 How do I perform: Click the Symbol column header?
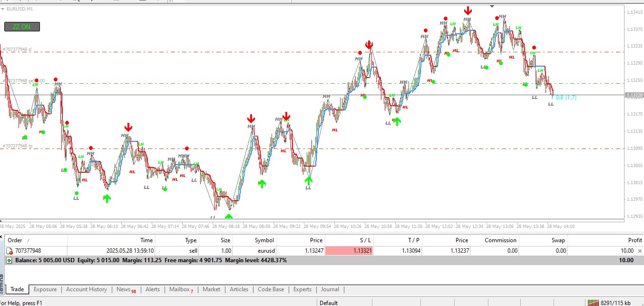pos(254,240)
